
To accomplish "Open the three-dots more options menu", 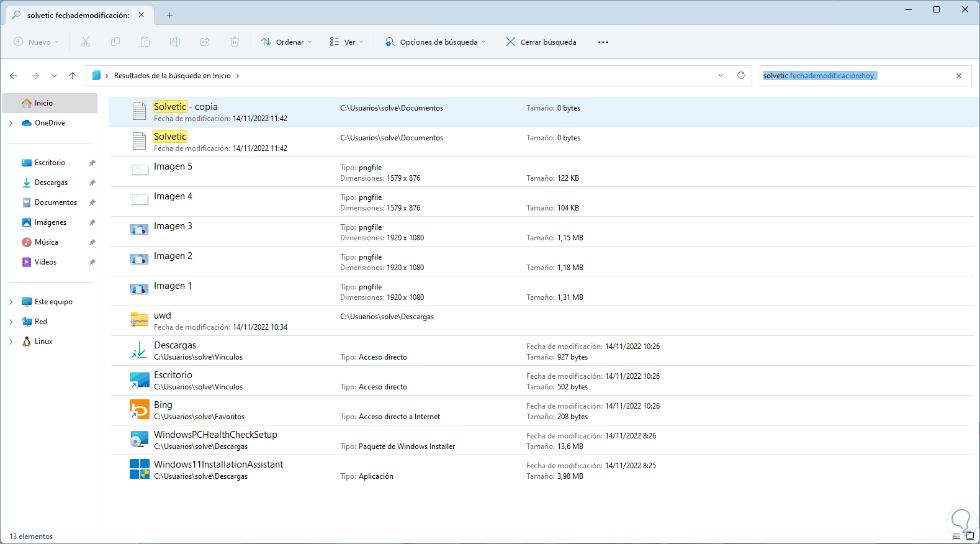I will (x=603, y=42).
